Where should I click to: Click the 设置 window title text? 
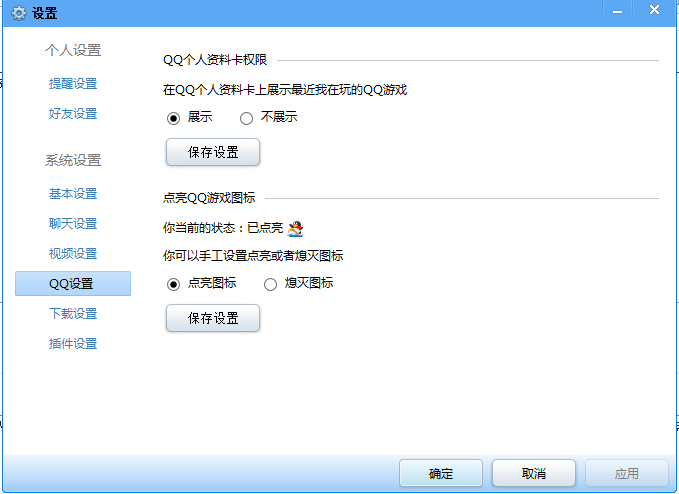coord(44,13)
